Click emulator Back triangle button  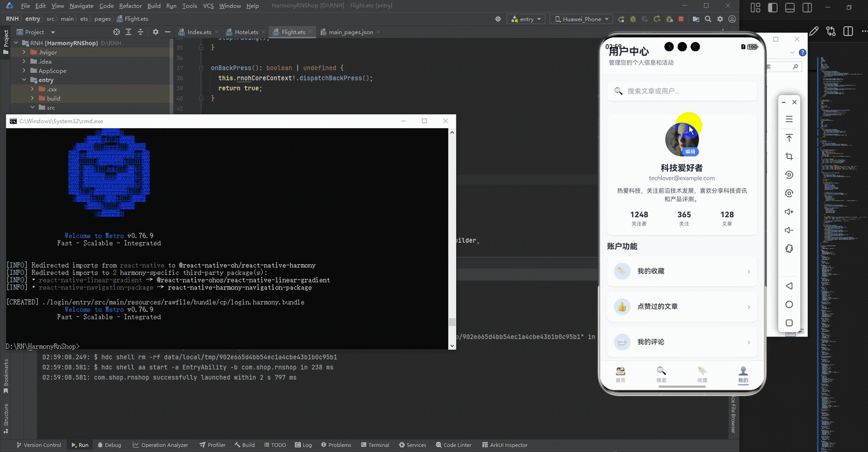tap(789, 286)
